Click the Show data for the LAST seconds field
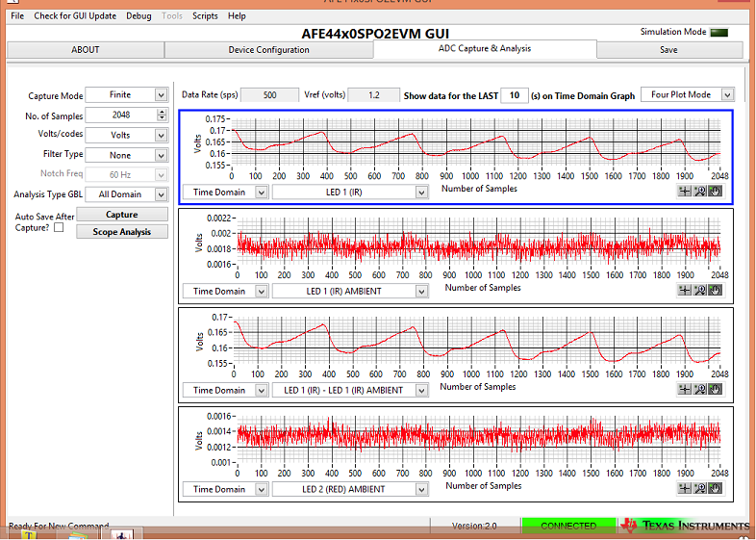The image size is (756, 540). tap(515, 95)
